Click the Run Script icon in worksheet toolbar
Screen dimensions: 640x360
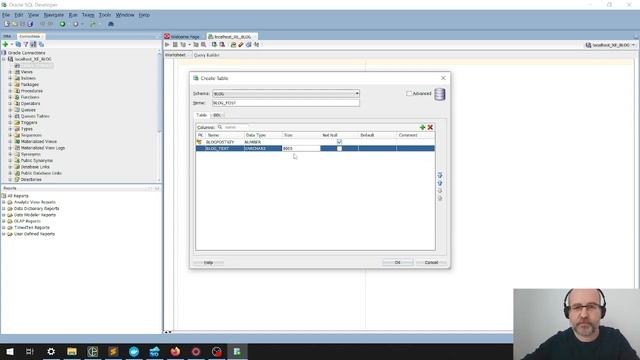tap(175, 44)
